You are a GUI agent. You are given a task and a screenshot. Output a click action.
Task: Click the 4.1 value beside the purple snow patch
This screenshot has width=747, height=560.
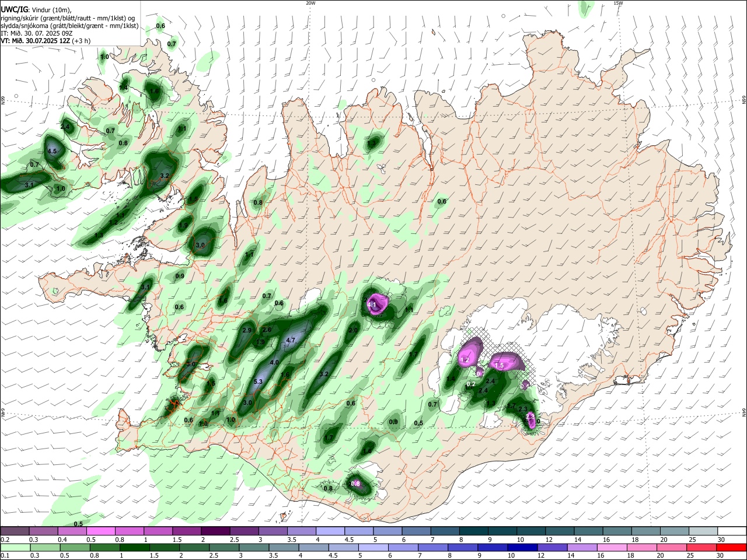(x=372, y=304)
